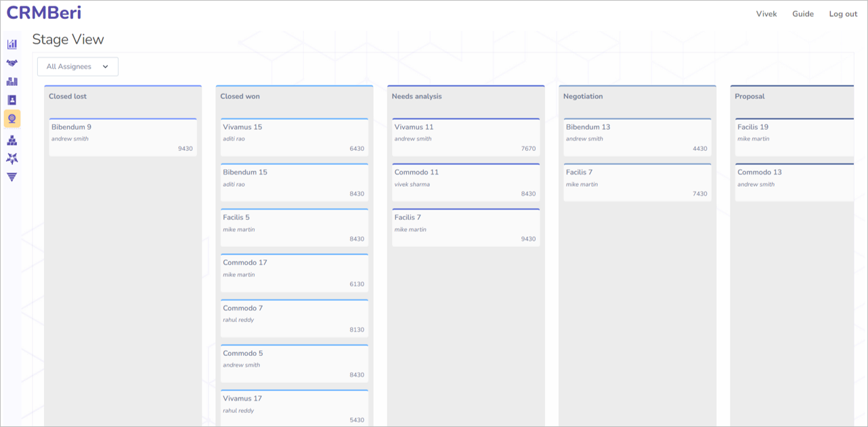Expand the All Assignees dropdown
Screen dimensions: 868x427
tap(78, 67)
